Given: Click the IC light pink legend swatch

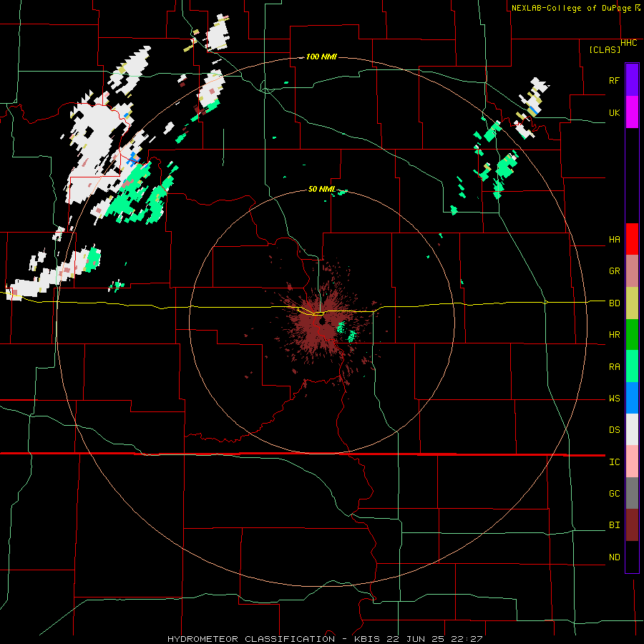Looking at the screenshot, I should point(632,462).
